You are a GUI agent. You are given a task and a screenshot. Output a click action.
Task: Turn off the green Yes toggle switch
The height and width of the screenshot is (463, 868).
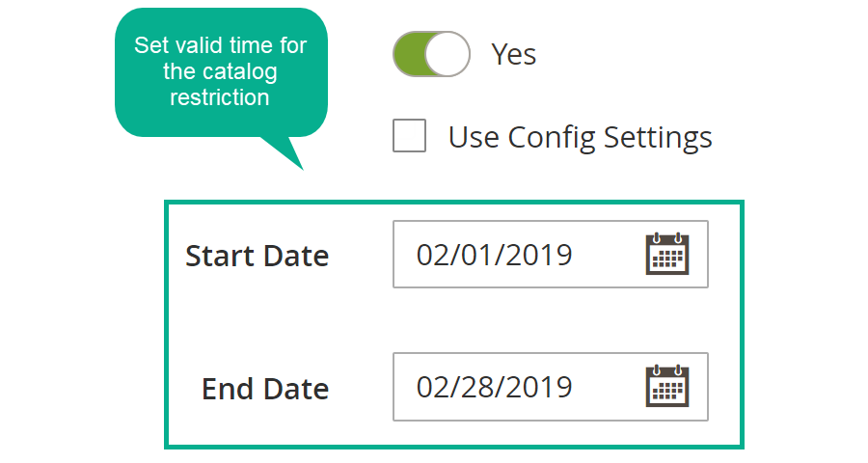point(431,54)
